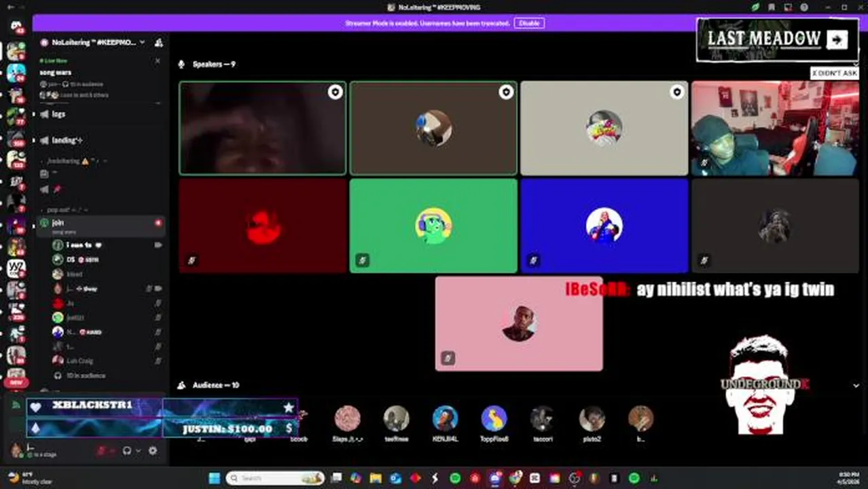868x489 pixels.
Task: Click the Audience — 10 header
Action: click(215, 385)
